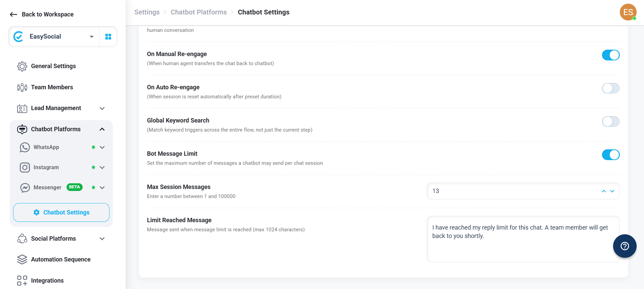
Task: Decrease Max Session Messages with down arrow
Action: 612,191
